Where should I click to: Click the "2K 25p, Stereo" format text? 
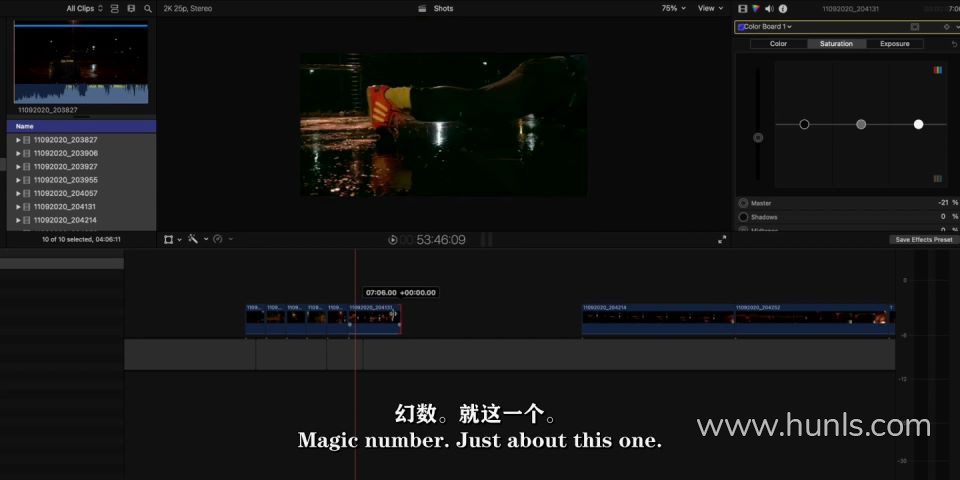pos(188,9)
